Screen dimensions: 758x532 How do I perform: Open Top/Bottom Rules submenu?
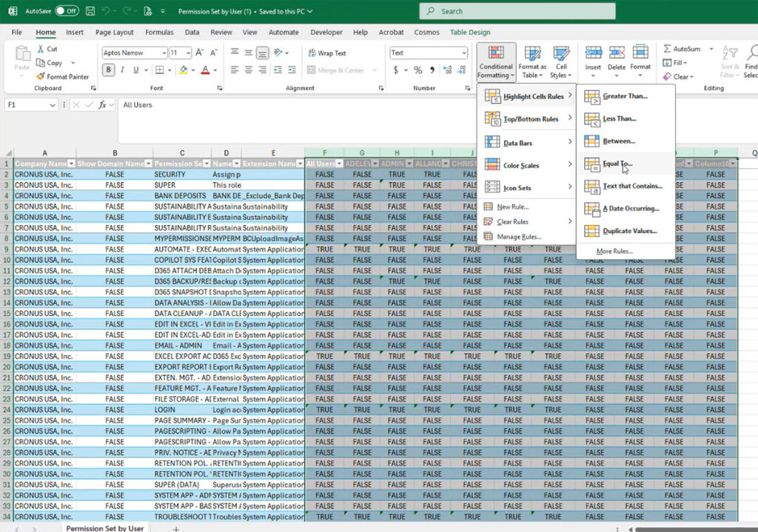[527, 119]
